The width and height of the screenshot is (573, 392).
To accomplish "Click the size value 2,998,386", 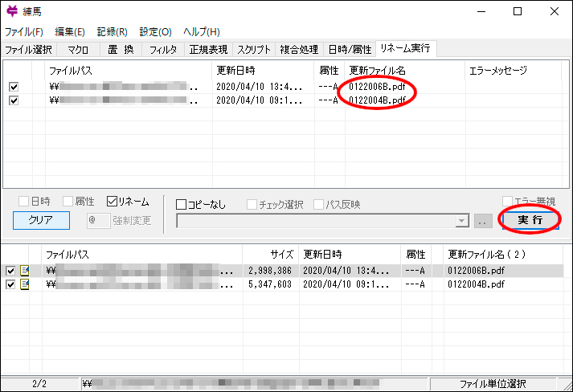I will tap(270, 271).
